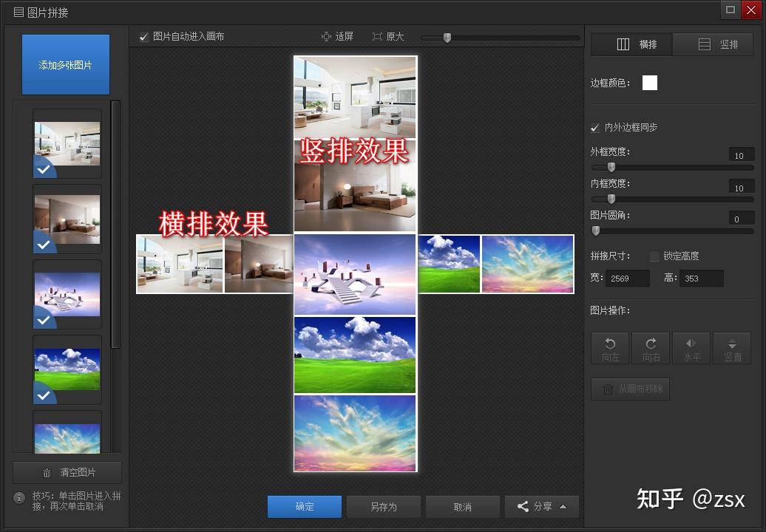Click the living room image at canvas top
This screenshot has height=532, width=766.
355,98
